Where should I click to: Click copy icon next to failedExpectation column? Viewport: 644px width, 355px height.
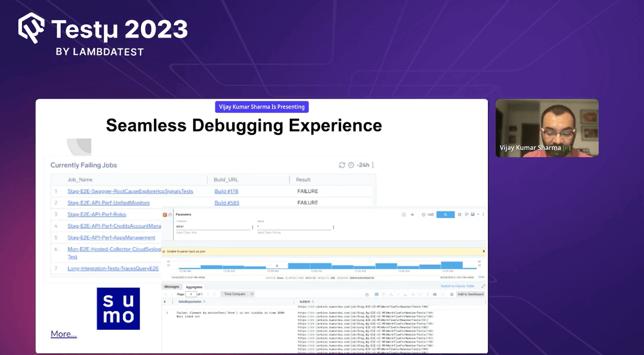204,301
